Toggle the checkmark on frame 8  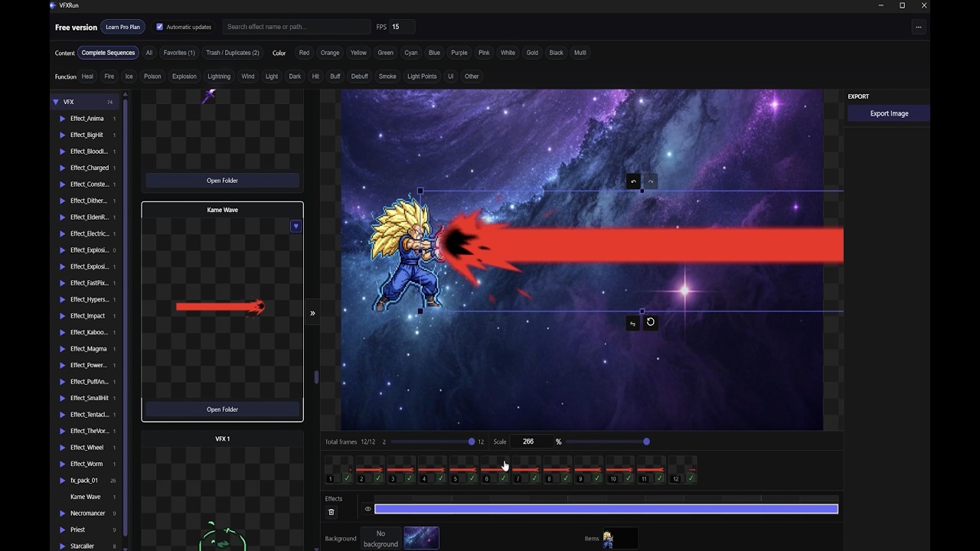pos(566,478)
